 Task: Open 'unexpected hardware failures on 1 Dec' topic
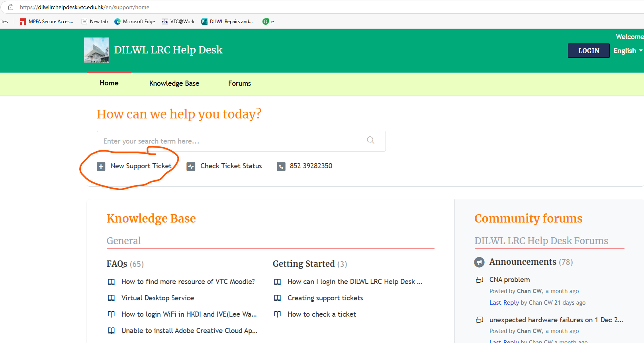point(556,320)
